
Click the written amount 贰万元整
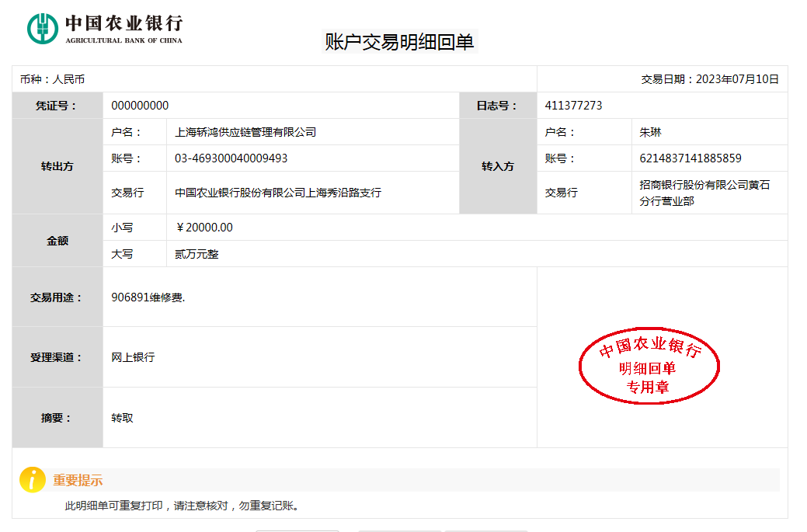click(197, 254)
